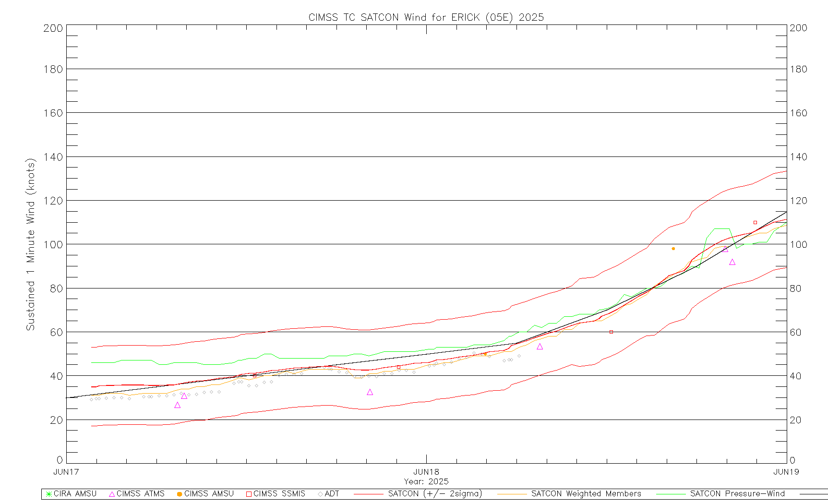Click the red SSMIS square marker near 110 knots
Image resolution: width=828 pixels, height=504 pixels.
coord(755,223)
